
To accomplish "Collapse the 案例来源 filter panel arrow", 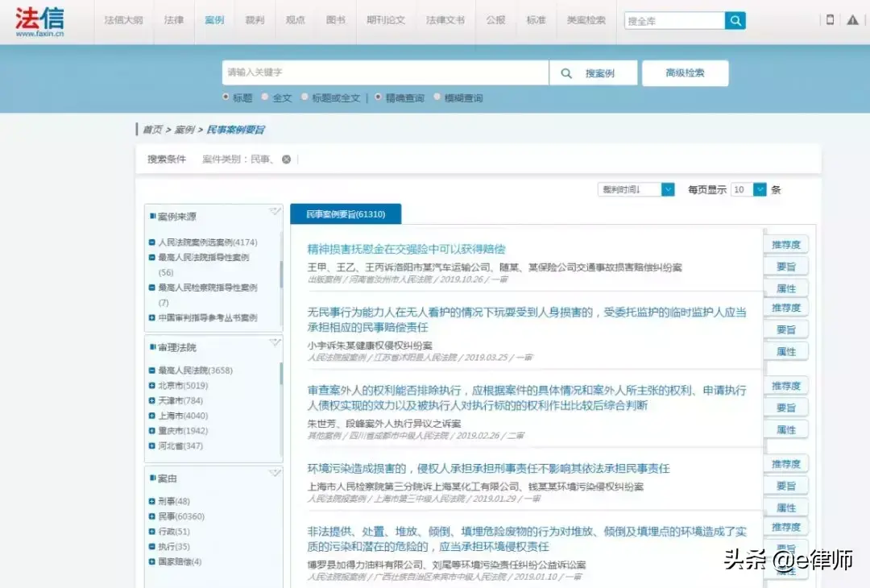I will (275, 211).
